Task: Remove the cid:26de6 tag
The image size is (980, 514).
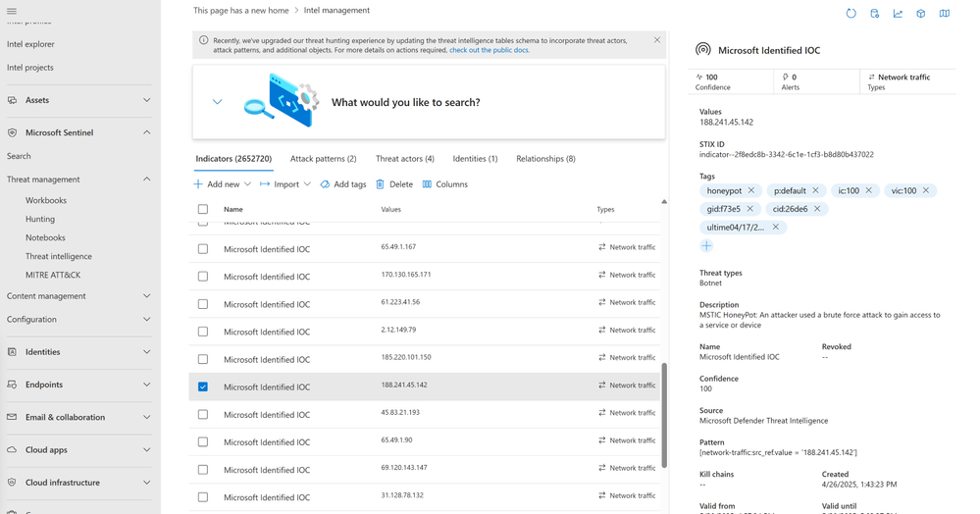Action: pyautogui.click(x=817, y=209)
